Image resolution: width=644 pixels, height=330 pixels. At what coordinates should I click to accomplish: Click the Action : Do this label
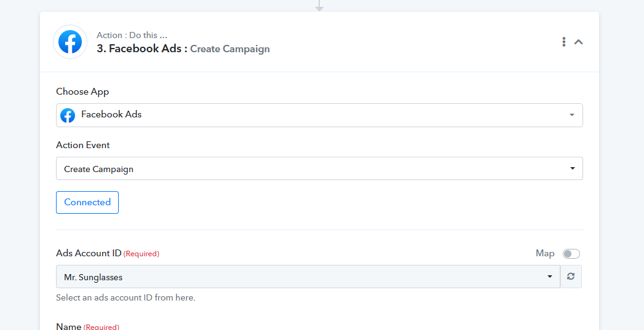tap(132, 35)
